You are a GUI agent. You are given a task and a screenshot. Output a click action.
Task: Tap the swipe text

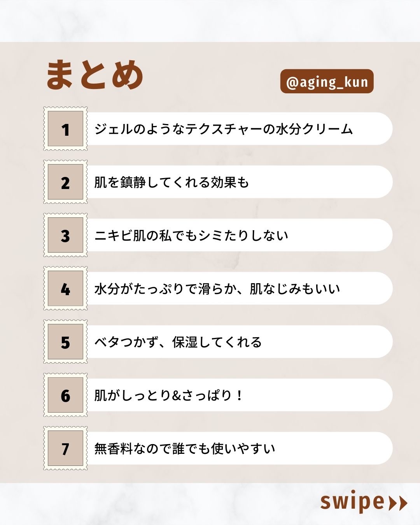point(352,502)
